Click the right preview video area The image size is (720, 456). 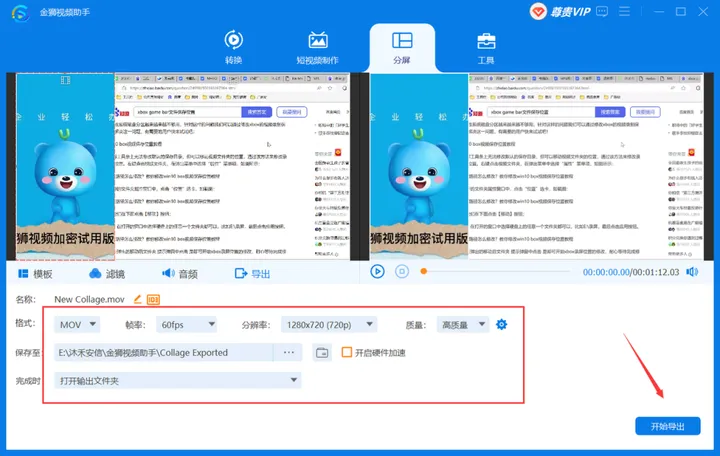(537, 166)
